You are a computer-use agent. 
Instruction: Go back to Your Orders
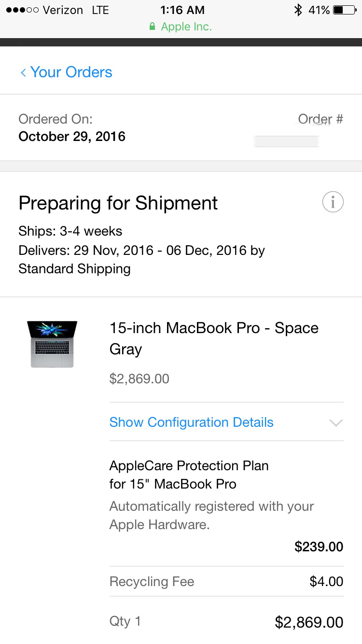[66, 72]
